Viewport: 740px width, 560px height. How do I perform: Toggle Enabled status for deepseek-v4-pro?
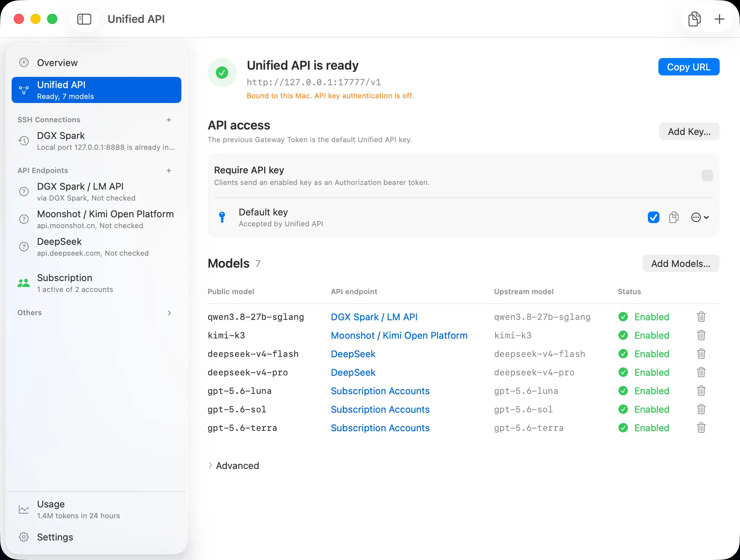[644, 372]
